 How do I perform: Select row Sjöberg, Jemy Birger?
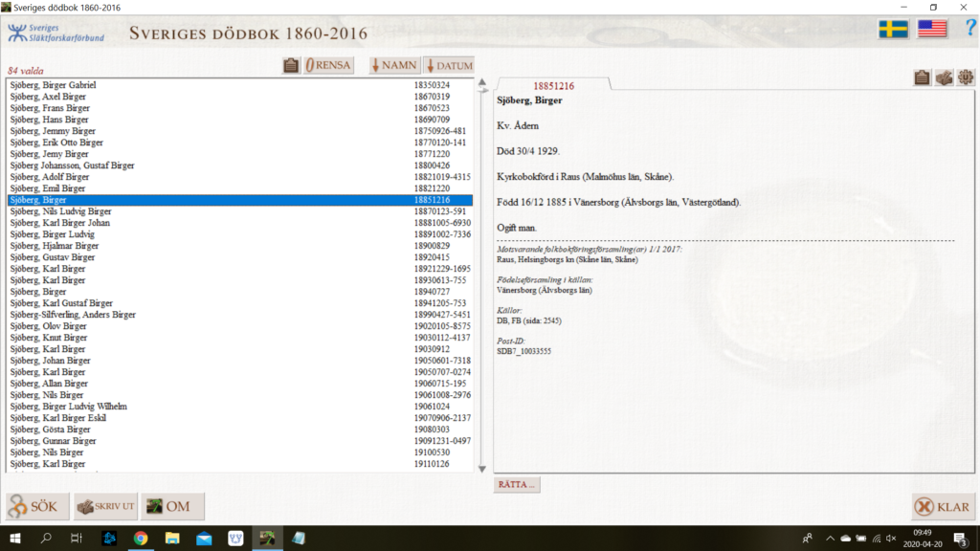(x=240, y=154)
